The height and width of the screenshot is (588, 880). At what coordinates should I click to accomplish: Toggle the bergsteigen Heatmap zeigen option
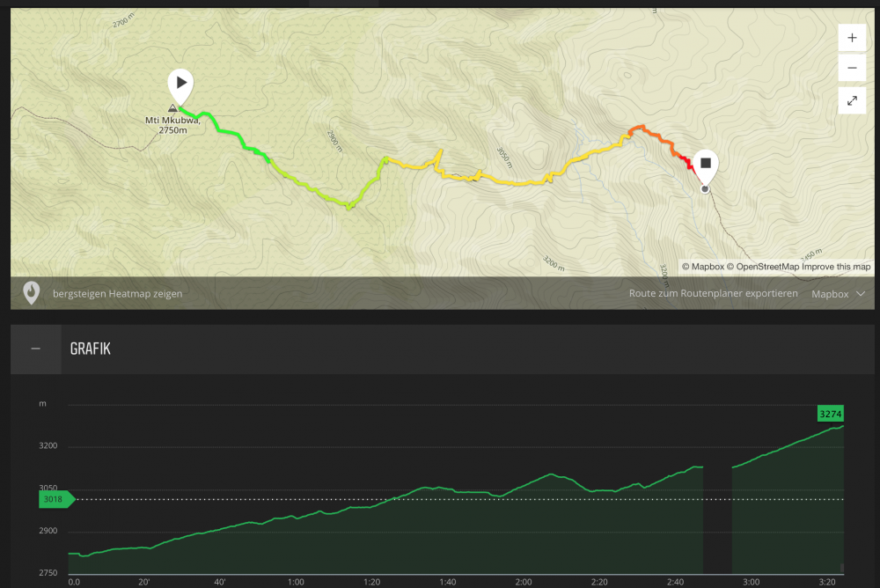[117, 294]
